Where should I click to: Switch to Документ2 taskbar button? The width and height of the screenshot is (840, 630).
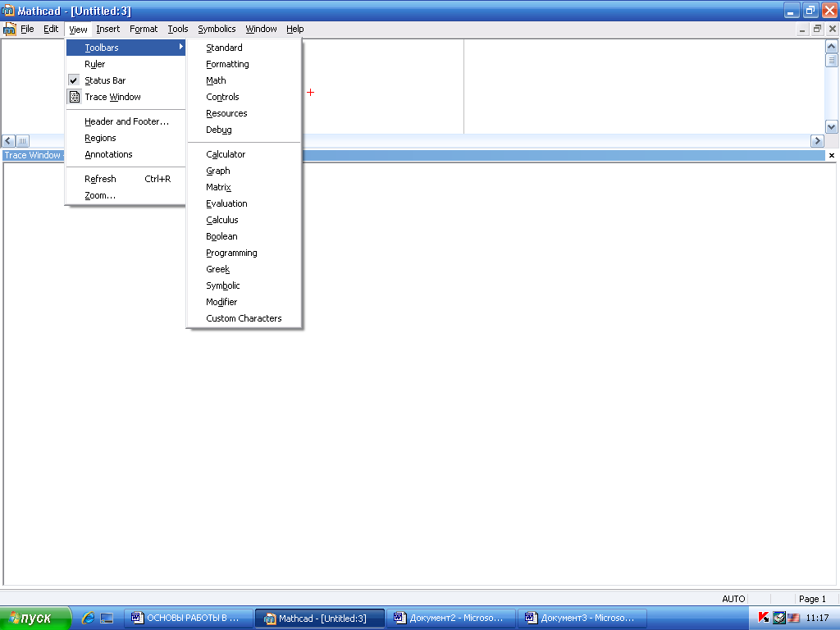click(x=451, y=618)
